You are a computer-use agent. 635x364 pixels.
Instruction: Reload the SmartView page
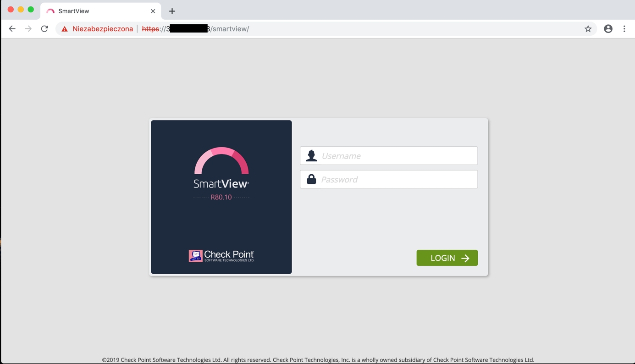[44, 29]
